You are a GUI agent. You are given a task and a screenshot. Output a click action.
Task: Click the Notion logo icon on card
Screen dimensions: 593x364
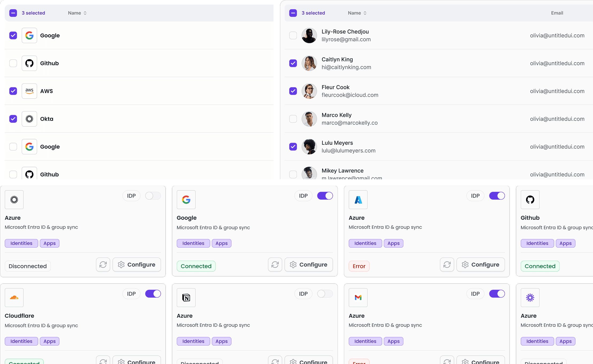186,298
